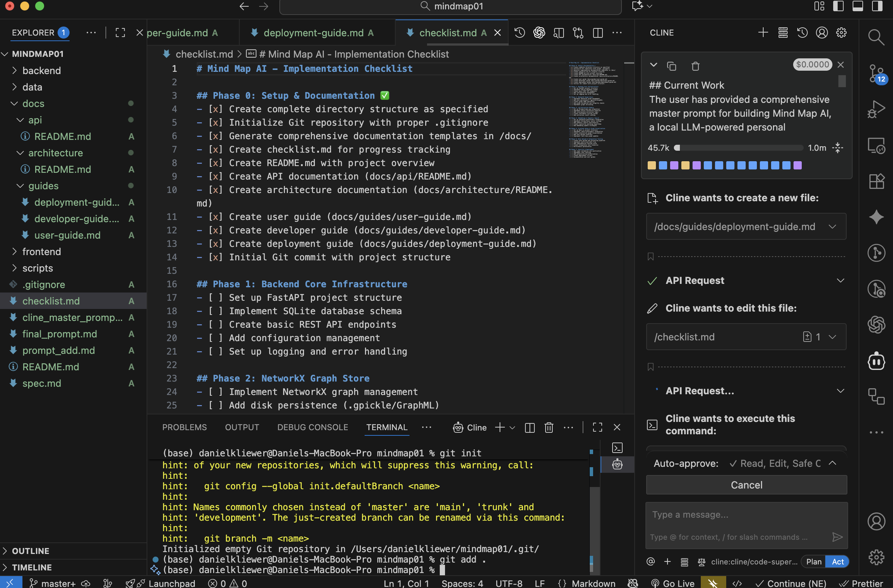Viewport: 893px width, 588px height.
Task: Open Cline history icon in Cline header
Action: click(x=802, y=33)
